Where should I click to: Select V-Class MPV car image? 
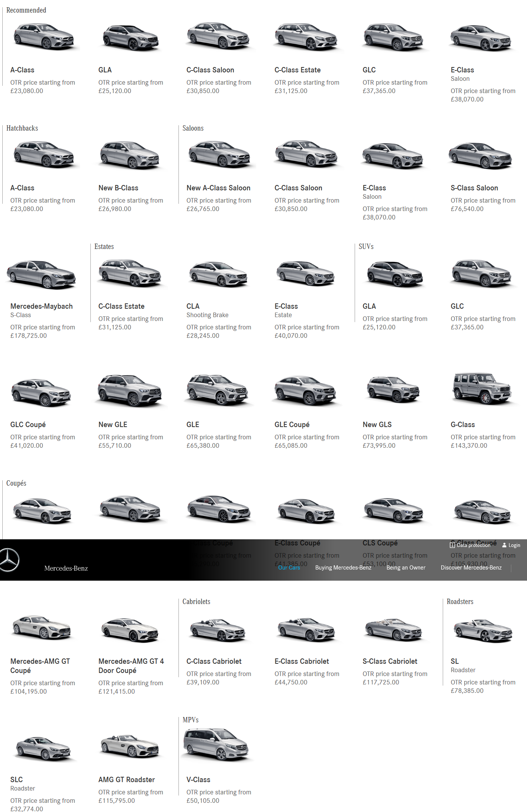click(216, 744)
